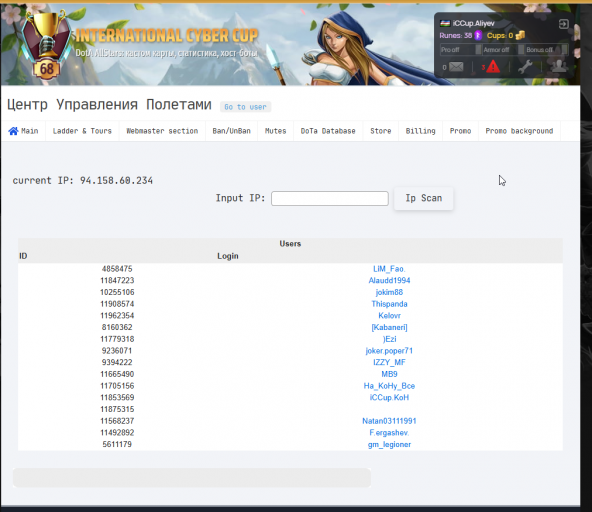Open user jokim88

click(x=389, y=292)
